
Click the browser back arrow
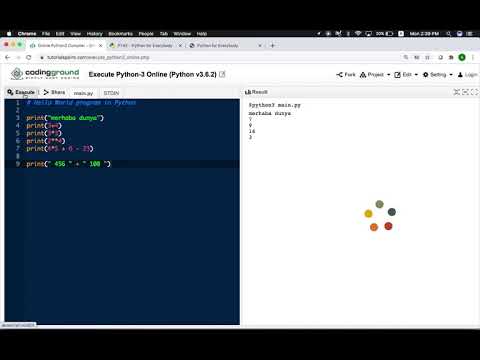click(8, 57)
